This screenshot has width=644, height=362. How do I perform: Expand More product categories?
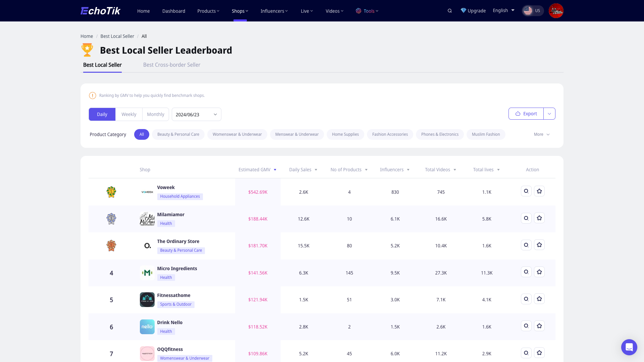click(541, 134)
